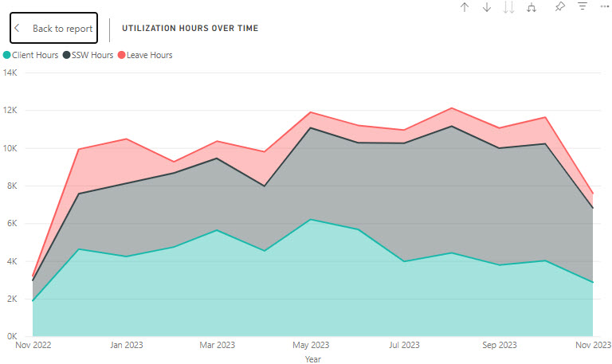Click the May 2023 x-axis label
612x364 pixels.
(x=311, y=345)
